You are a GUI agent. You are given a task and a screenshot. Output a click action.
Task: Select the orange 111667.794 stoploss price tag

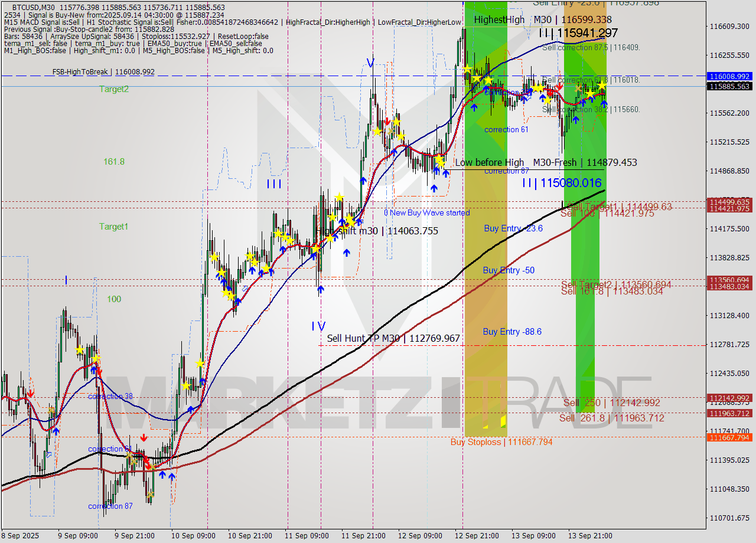point(729,437)
